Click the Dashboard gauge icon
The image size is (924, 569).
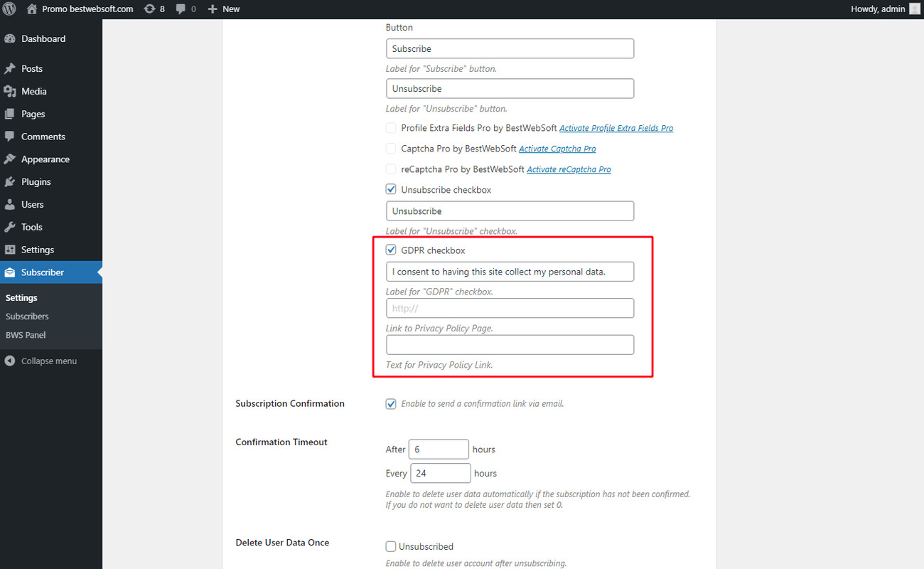[x=10, y=39]
